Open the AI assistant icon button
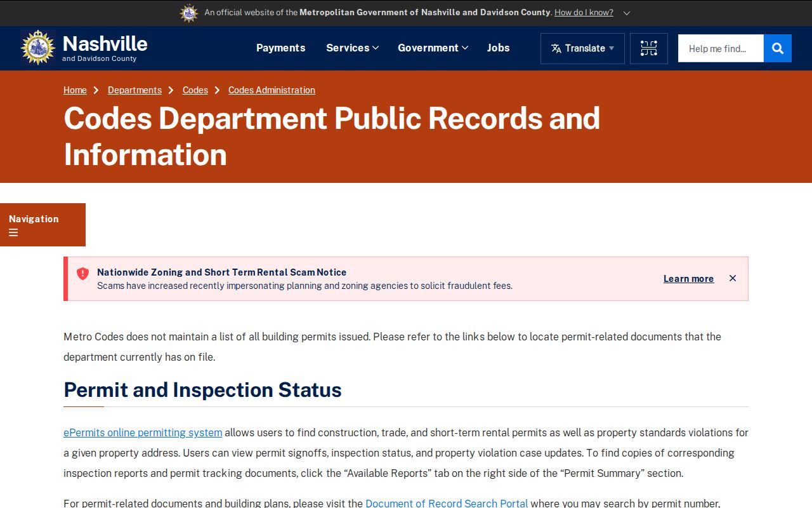Screen dimensions: 812x508 click(x=649, y=48)
